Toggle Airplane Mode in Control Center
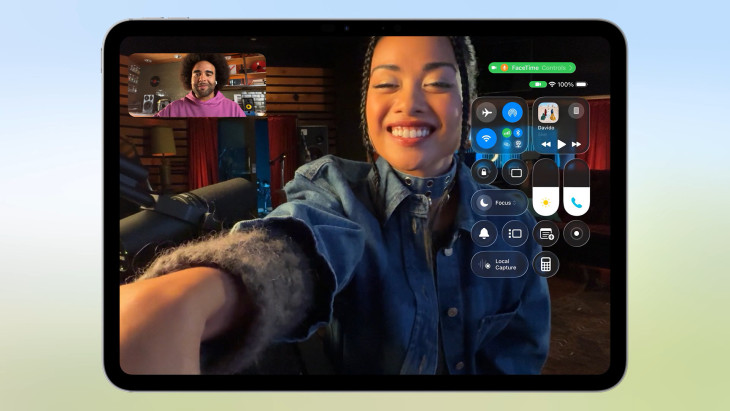Screen dimensions: 730x411 click(485, 113)
